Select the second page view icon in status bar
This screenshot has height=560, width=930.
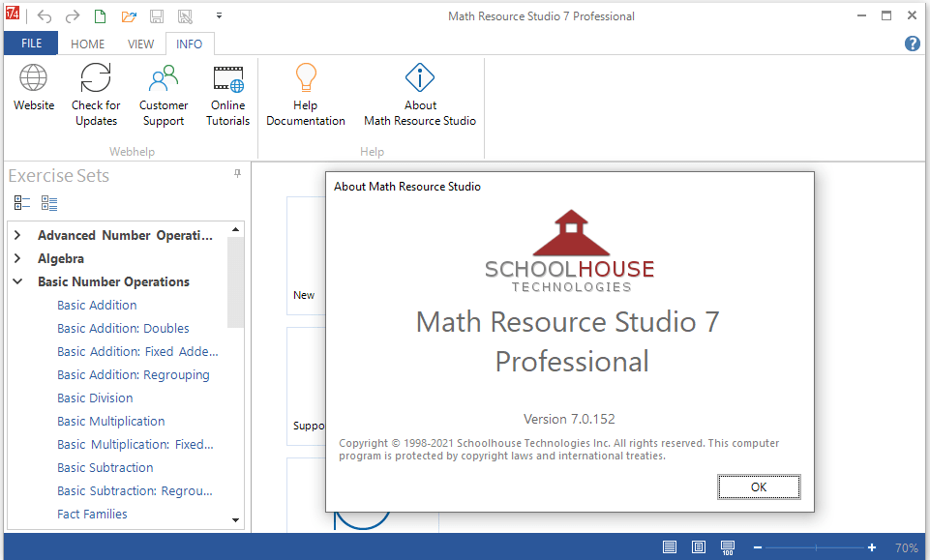(x=699, y=547)
